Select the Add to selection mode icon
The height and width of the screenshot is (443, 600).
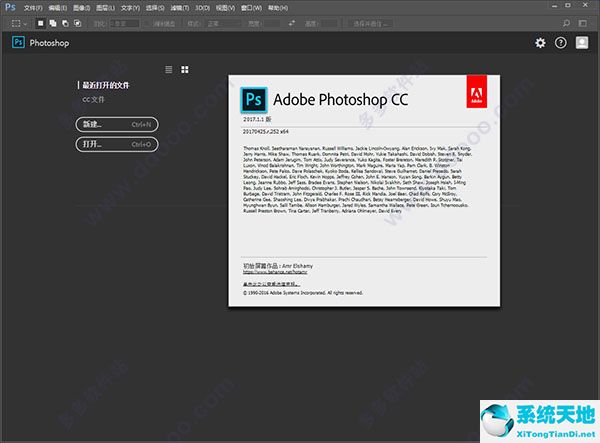tap(53, 23)
